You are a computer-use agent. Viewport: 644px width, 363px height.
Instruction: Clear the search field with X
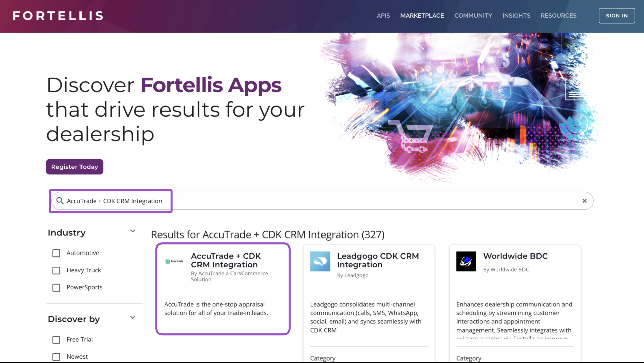point(584,201)
